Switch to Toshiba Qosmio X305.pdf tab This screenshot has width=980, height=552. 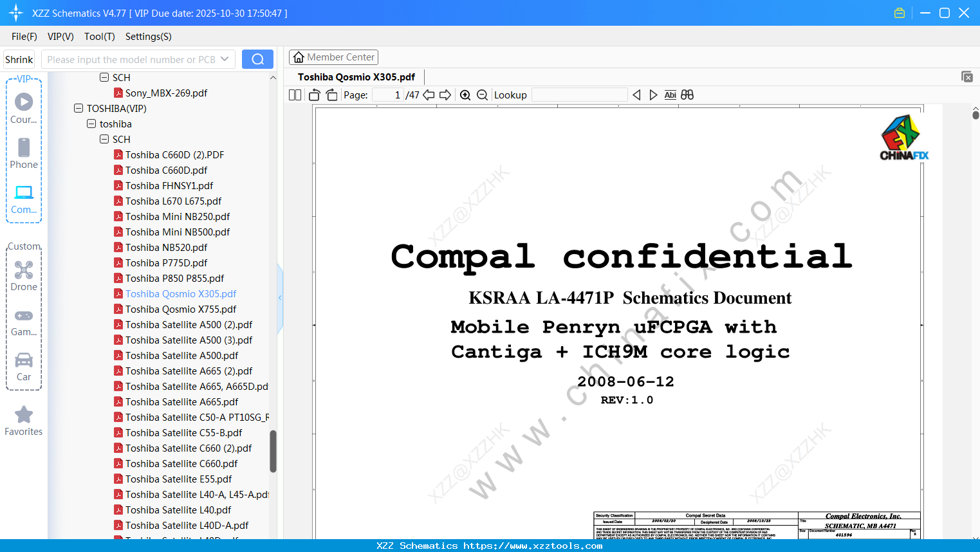356,77
